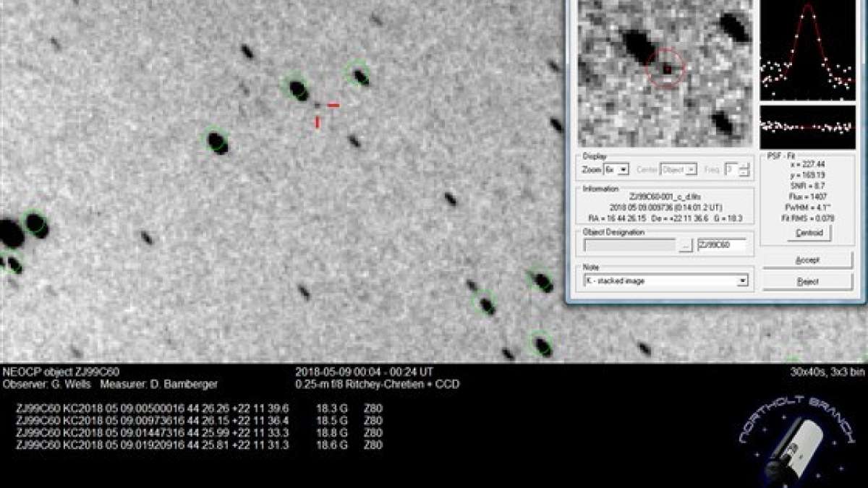The height and width of the screenshot is (488, 868).
Task: Click the '18.6 G' magnitude value in list
Action: pyautogui.click(x=332, y=445)
